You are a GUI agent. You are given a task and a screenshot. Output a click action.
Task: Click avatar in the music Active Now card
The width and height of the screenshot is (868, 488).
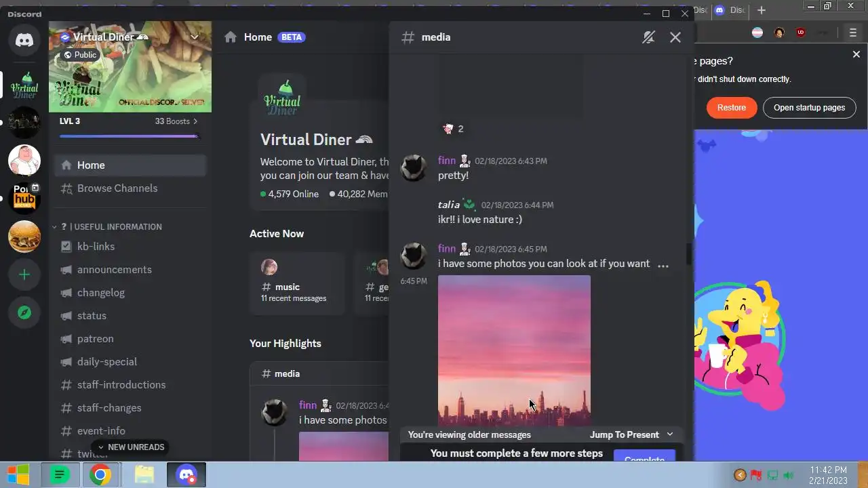click(269, 267)
